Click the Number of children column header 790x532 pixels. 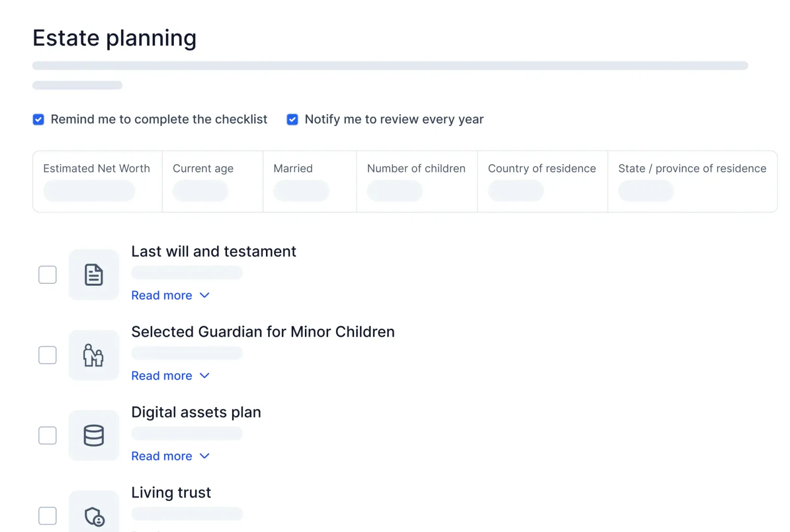tap(416, 168)
